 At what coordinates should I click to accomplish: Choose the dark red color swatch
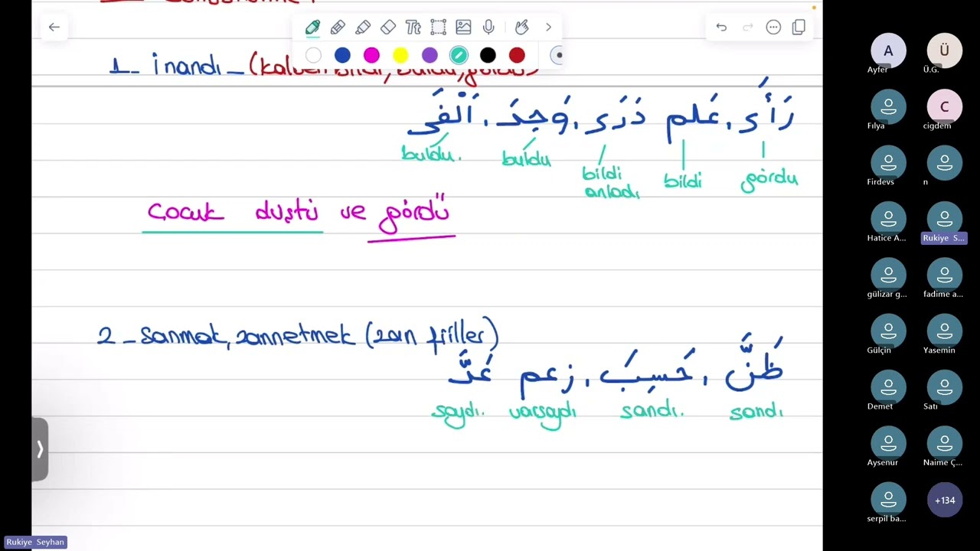517,55
